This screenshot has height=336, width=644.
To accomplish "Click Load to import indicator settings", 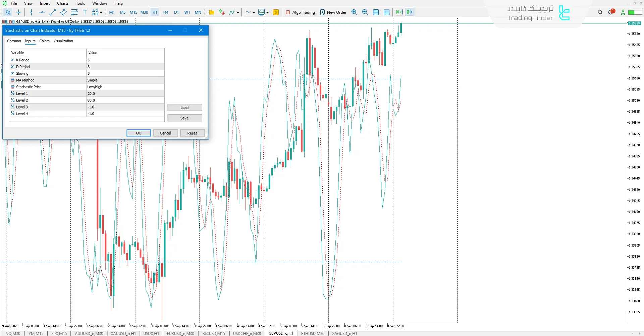I will click(184, 107).
